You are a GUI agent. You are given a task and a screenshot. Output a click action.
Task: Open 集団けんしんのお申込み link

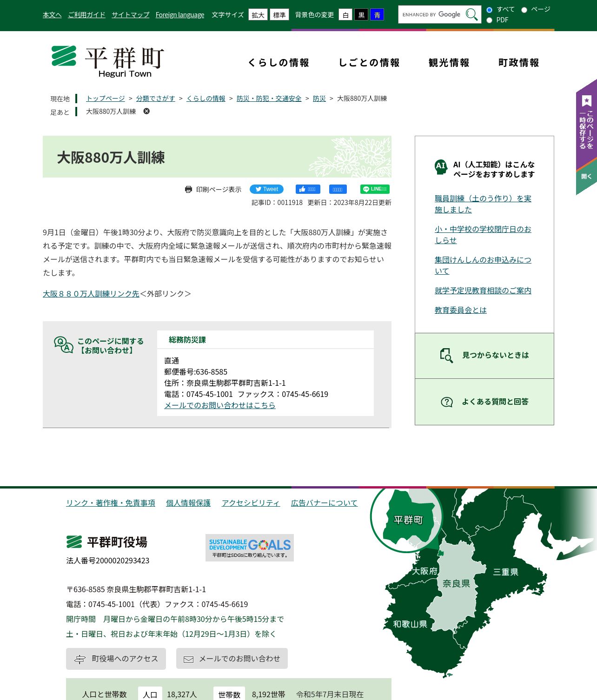click(x=483, y=265)
